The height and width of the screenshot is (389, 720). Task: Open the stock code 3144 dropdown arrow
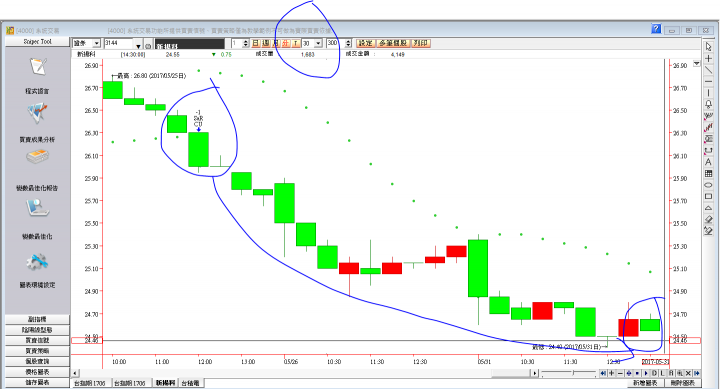(x=138, y=46)
